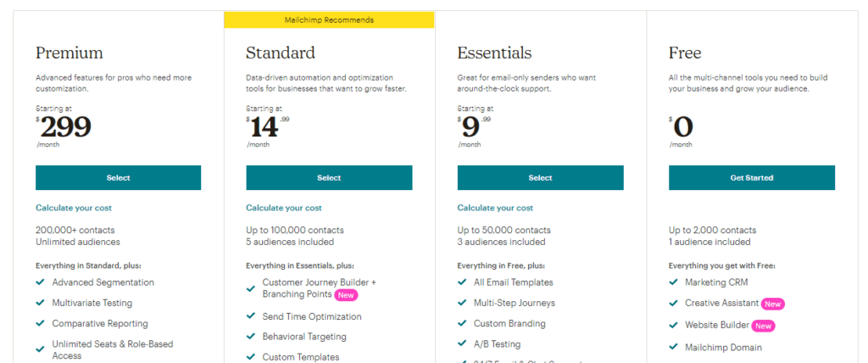868x363 pixels.
Task: Click Multivariate Testing feature text
Action: coord(92,303)
